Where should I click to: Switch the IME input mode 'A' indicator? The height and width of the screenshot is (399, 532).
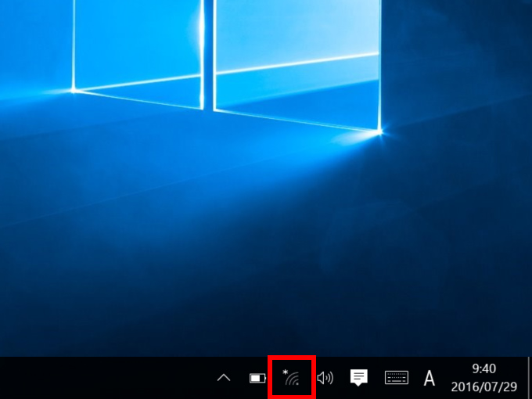pyautogui.click(x=430, y=378)
